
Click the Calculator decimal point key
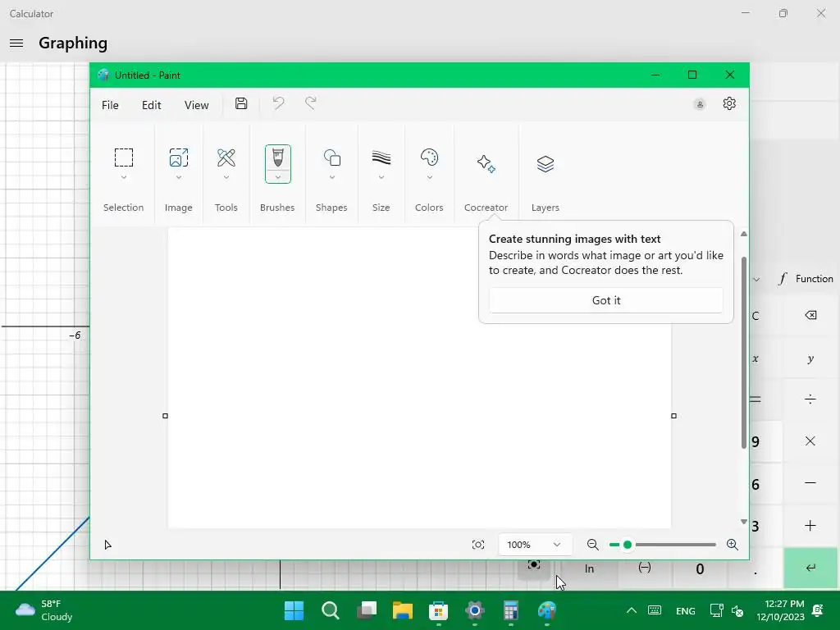coord(756,572)
